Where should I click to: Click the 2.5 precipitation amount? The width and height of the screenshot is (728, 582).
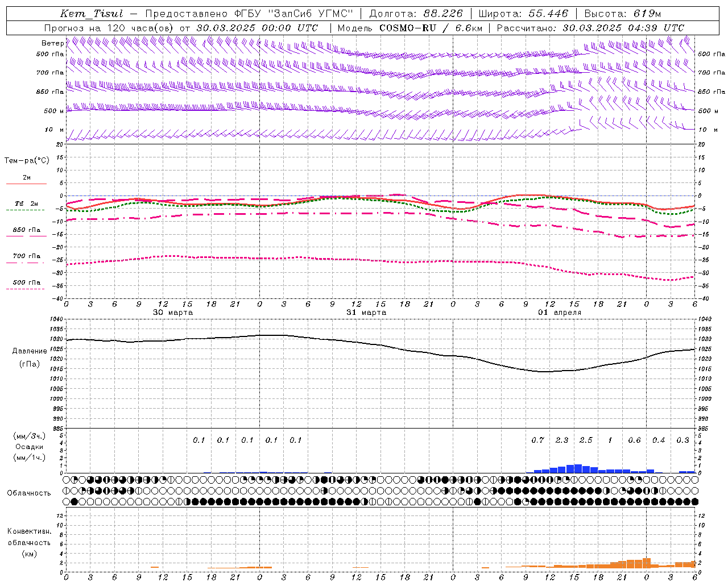pyautogui.click(x=586, y=440)
